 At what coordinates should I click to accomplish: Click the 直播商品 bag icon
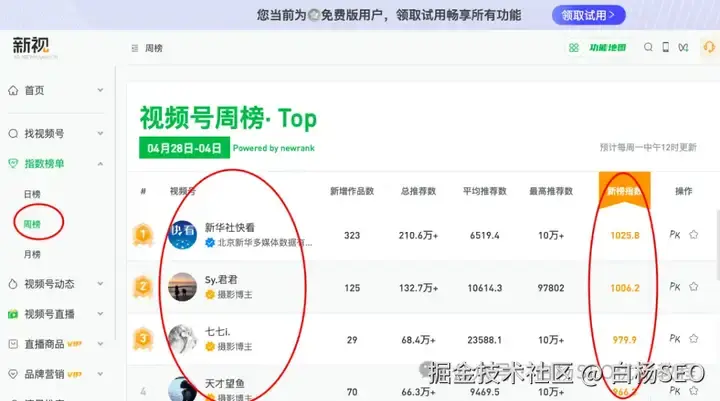[x=13, y=344]
